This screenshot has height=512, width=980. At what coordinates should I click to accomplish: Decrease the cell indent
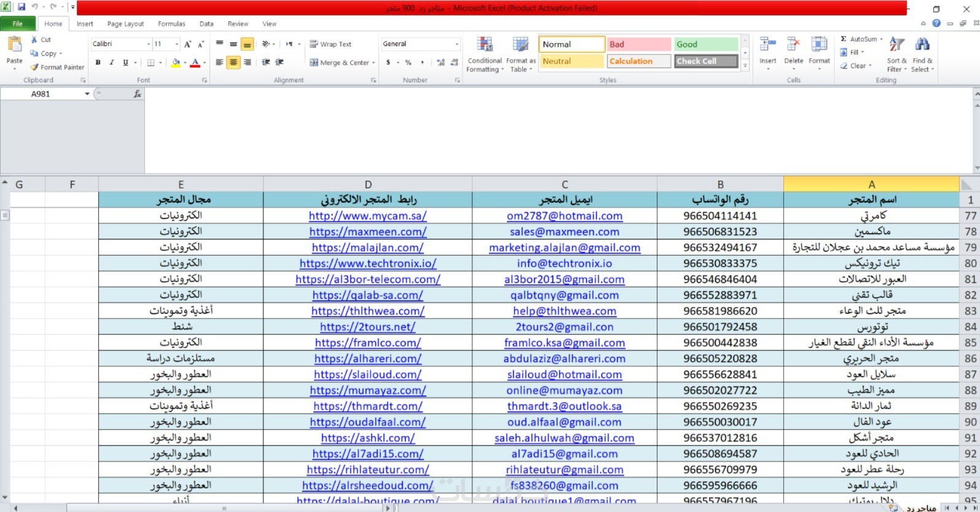(x=266, y=62)
